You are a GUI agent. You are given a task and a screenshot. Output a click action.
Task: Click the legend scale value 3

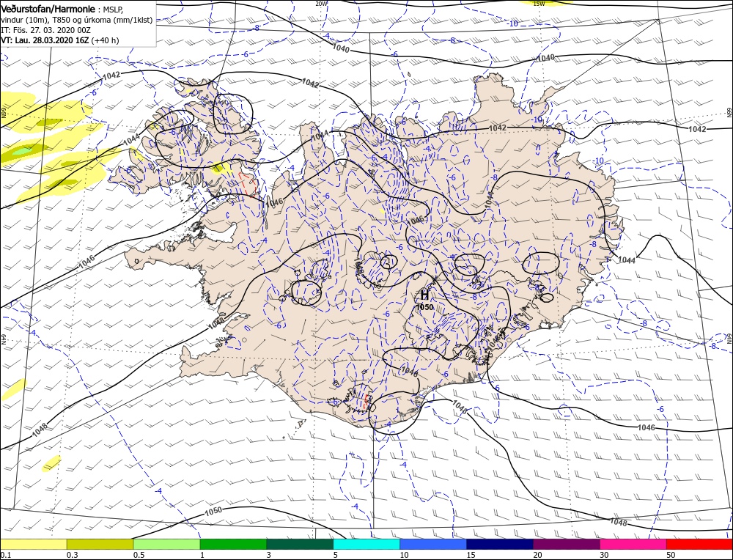pos(269,555)
